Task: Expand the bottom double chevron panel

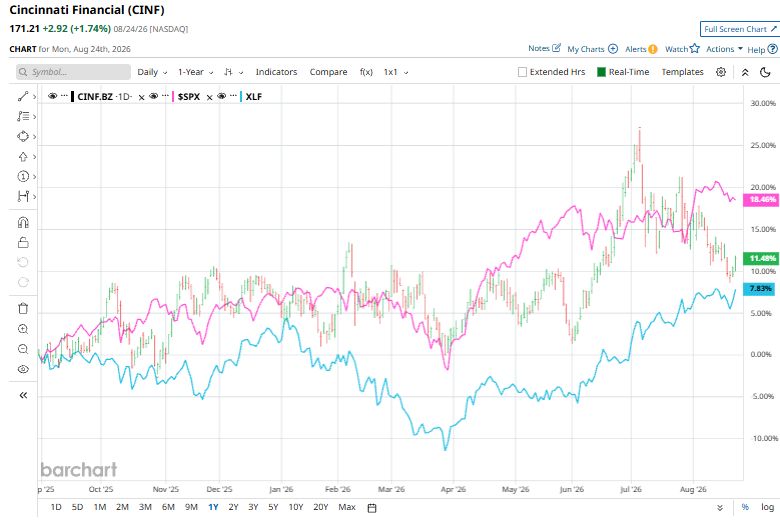Action: (720, 508)
